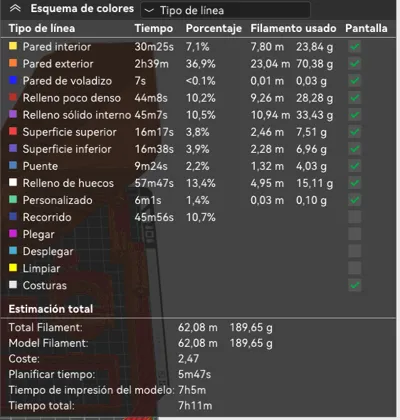The height and width of the screenshot is (420, 400).
Task: Collapse the Esquema de colores panel
Action: tap(15, 9)
